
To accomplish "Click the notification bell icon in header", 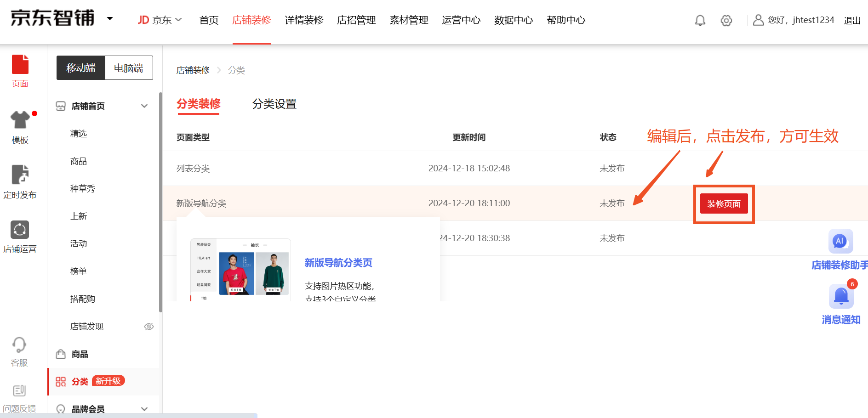I will [x=700, y=20].
